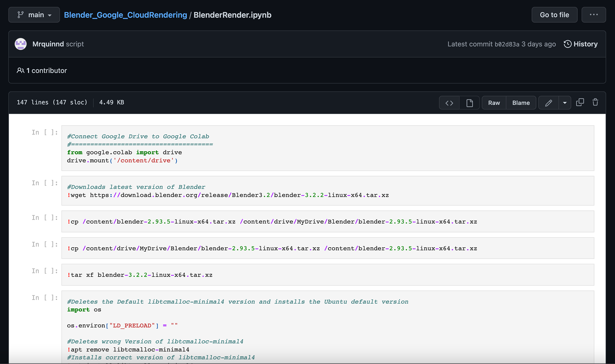Open the Mrquinnd author profile link
The image size is (615, 364).
pos(48,44)
